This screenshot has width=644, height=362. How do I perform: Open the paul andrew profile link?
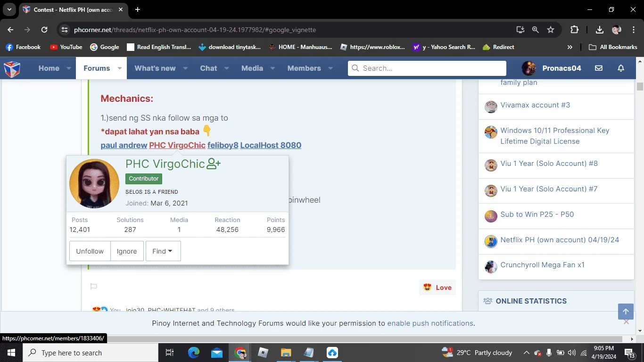tap(124, 145)
